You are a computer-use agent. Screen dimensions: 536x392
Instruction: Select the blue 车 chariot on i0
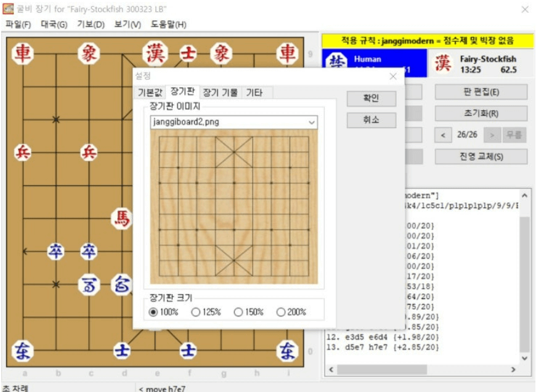pyautogui.click(x=287, y=351)
